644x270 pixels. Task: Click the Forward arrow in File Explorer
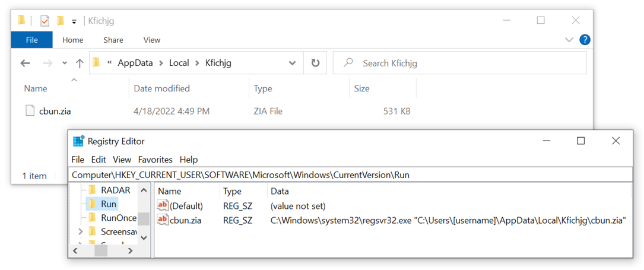coord(48,63)
